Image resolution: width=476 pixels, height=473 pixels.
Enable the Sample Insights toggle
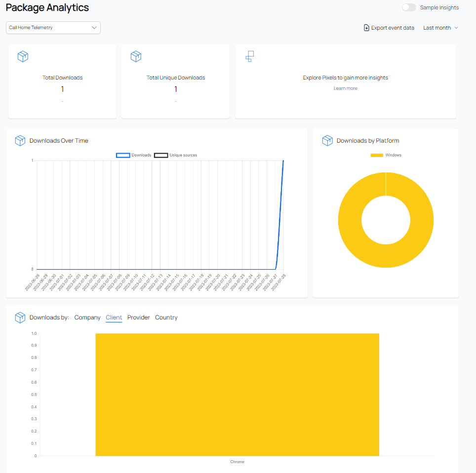pyautogui.click(x=409, y=7)
